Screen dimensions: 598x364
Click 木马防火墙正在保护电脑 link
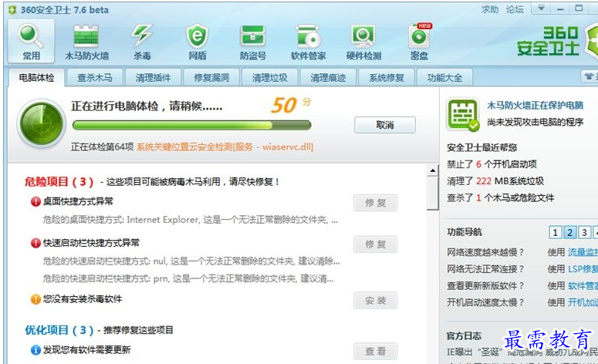[x=535, y=105]
